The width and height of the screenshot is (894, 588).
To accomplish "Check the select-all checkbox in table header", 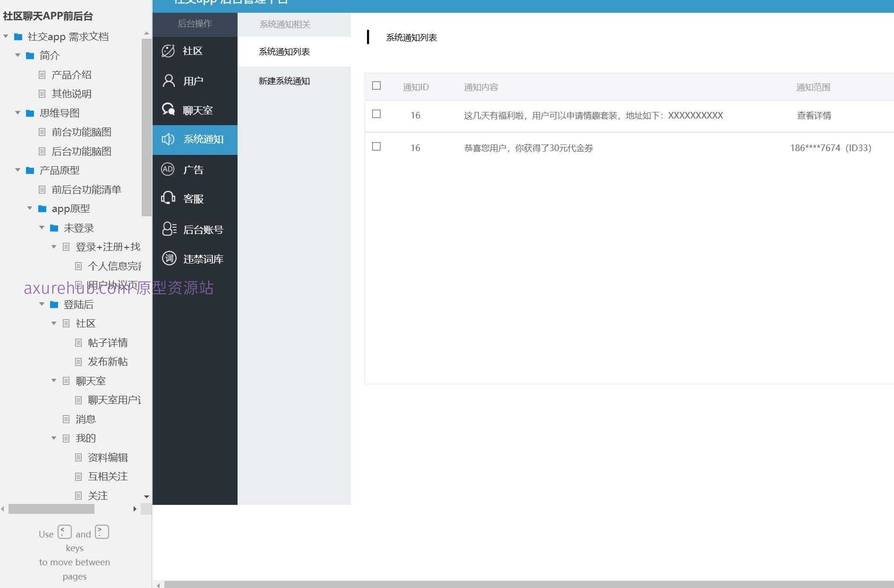I will [x=376, y=85].
